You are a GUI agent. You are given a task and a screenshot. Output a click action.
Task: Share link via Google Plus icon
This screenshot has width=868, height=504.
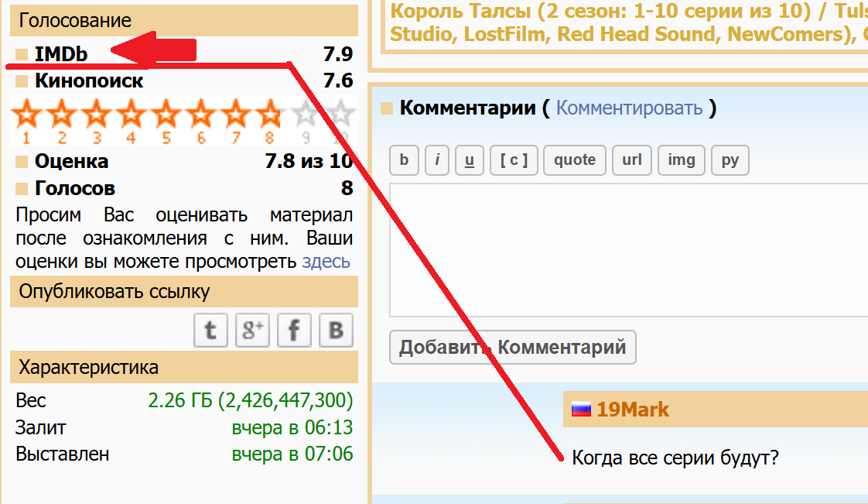[x=252, y=331]
